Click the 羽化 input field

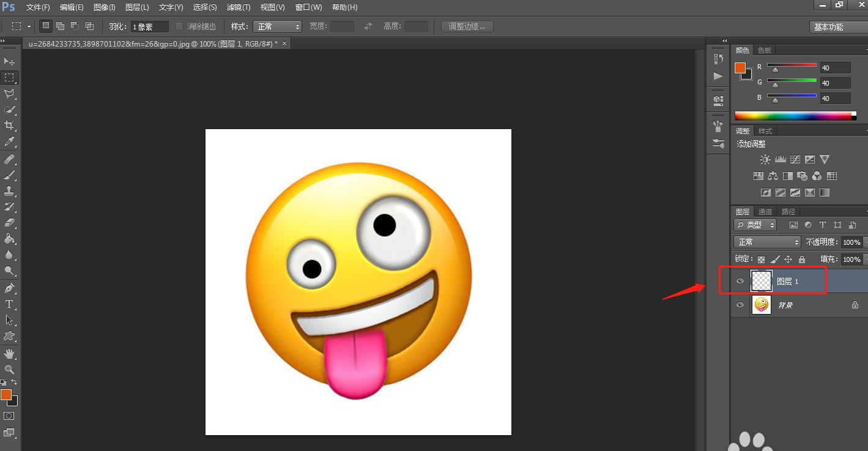coord(149,27)
